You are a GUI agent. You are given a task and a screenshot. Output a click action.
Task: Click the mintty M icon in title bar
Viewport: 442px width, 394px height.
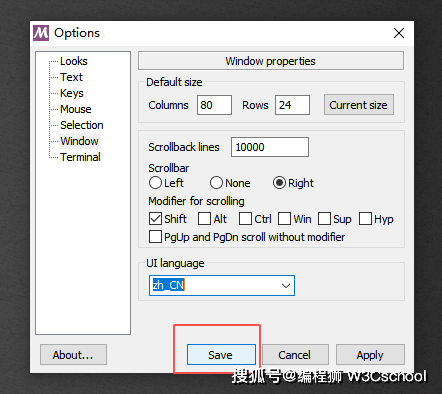41,33
